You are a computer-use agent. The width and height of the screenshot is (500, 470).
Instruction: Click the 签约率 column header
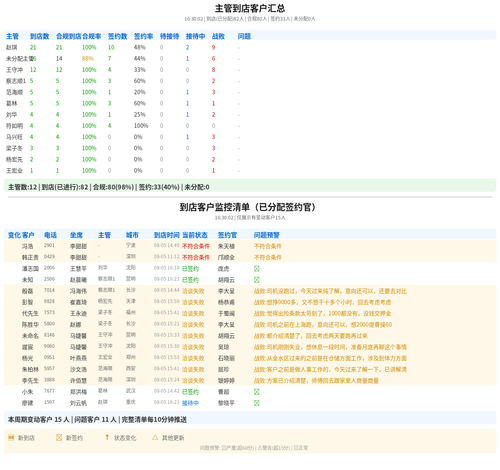point(143,36)
